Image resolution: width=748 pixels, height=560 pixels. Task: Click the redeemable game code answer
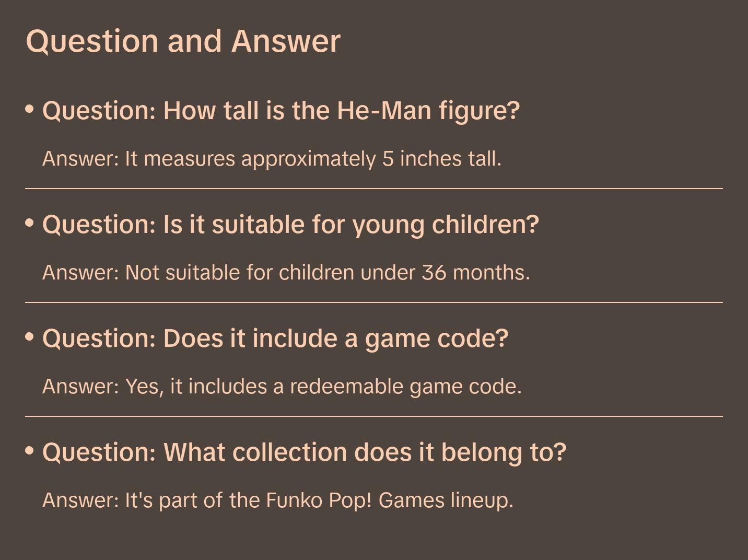[282, 387]
